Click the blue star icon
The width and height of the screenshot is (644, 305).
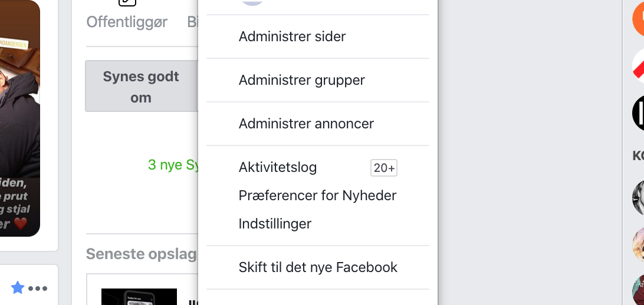click(x=18, y=288)
